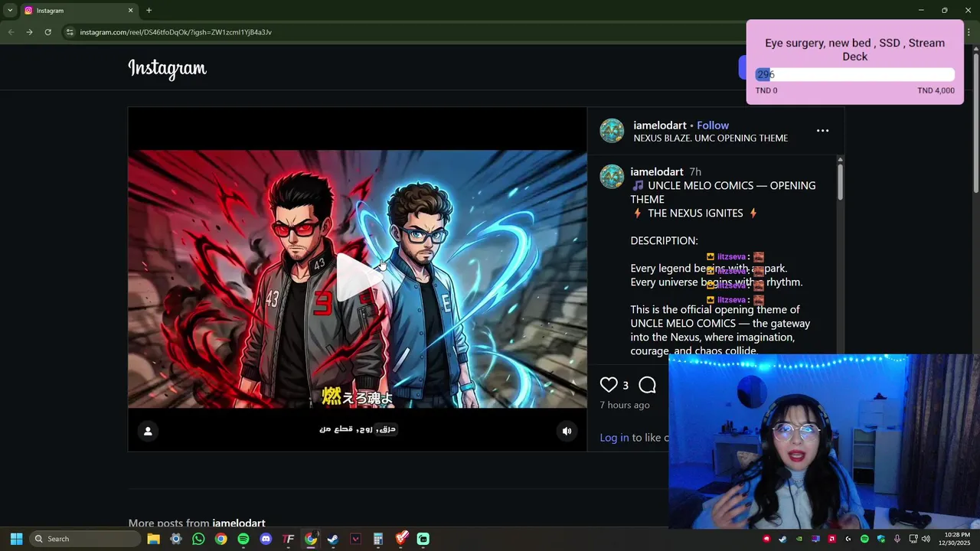This screenshot has width=980, height=551.
Task: Open Spotify from taskbar
Action: pos(243,539)
